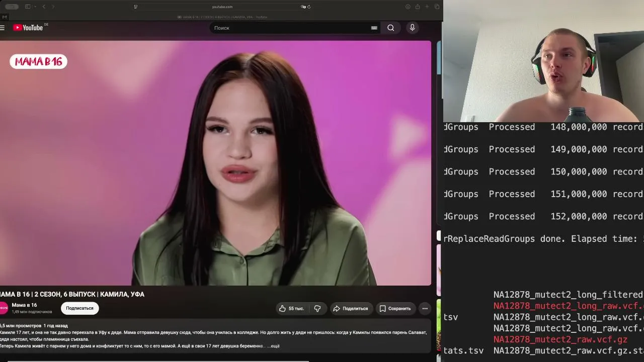Open a new Safari tab
The image size is (644, 362).
tap(427, 7)
